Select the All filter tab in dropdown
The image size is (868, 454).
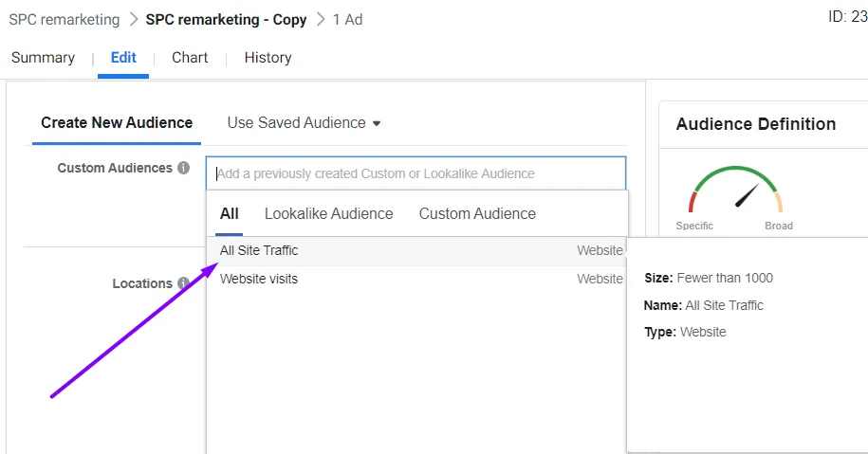tap(230, 214)
